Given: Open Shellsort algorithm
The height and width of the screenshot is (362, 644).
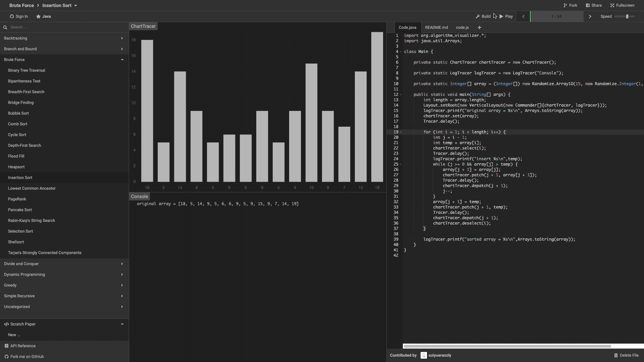Looking at the screenshot, I should click(64, 242).
